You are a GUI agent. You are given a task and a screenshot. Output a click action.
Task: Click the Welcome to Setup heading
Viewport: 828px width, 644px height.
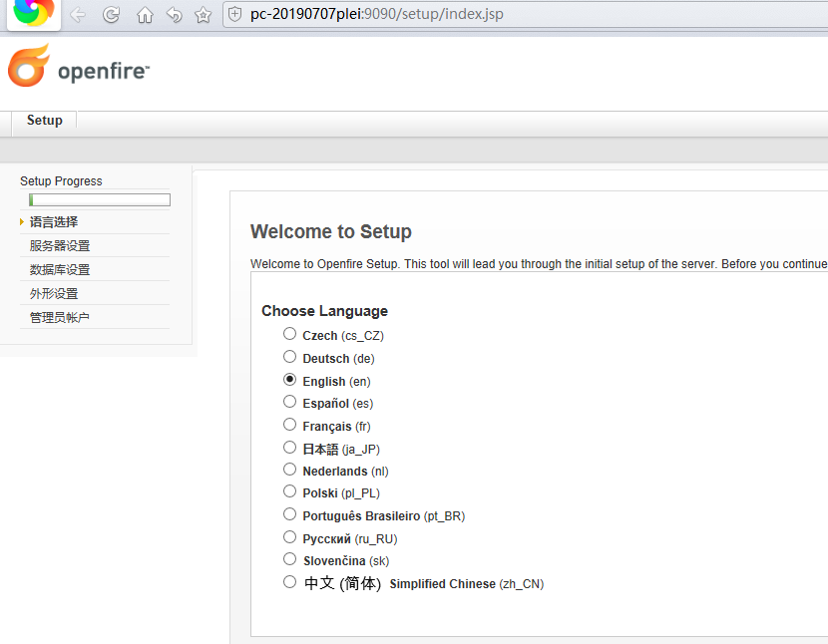pyautogui.click(x=331, y=231)
